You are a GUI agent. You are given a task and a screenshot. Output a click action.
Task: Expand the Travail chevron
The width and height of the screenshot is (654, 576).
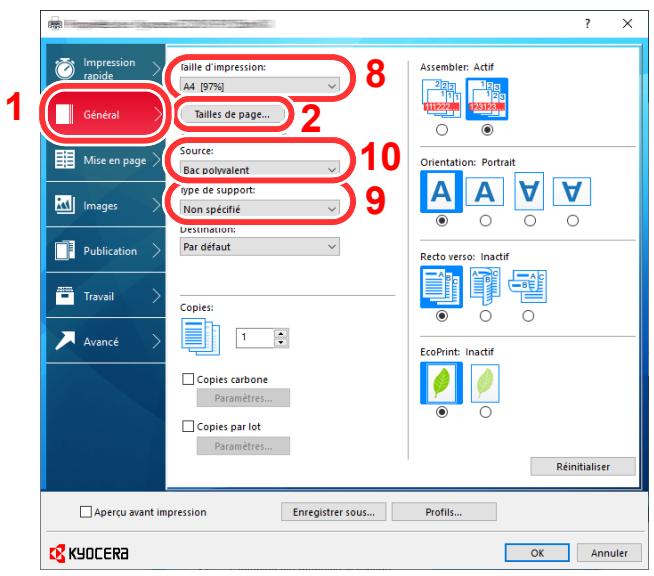[x=156, y=296]
